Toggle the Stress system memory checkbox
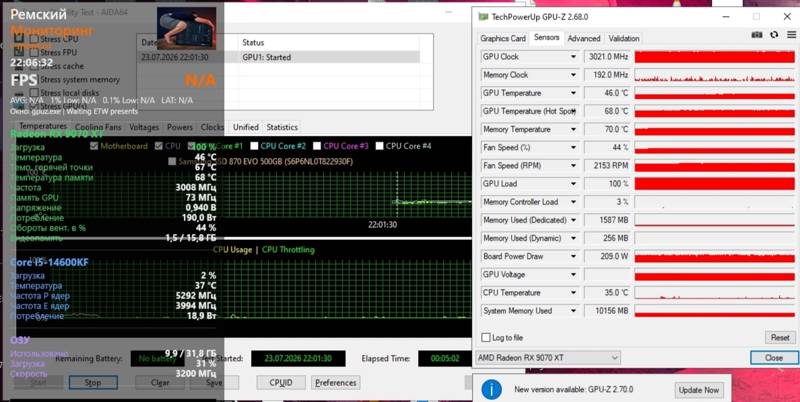Screen dimensions: 800x402 click(x=34, y=80)
